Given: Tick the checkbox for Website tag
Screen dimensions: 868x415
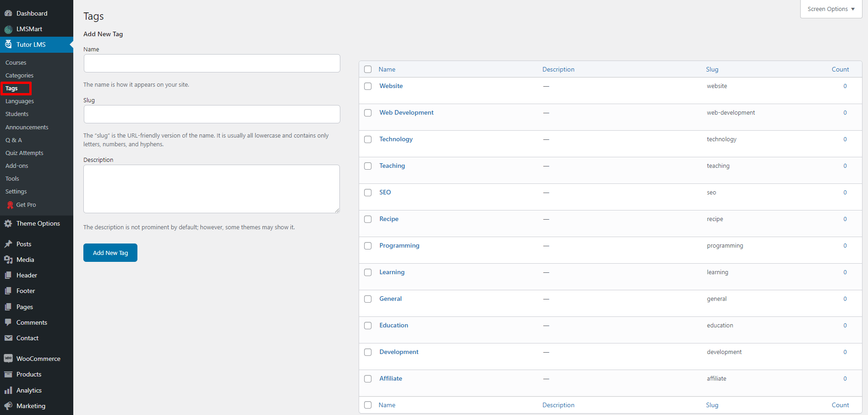Looking at the screenshot, I should (368, 86).
